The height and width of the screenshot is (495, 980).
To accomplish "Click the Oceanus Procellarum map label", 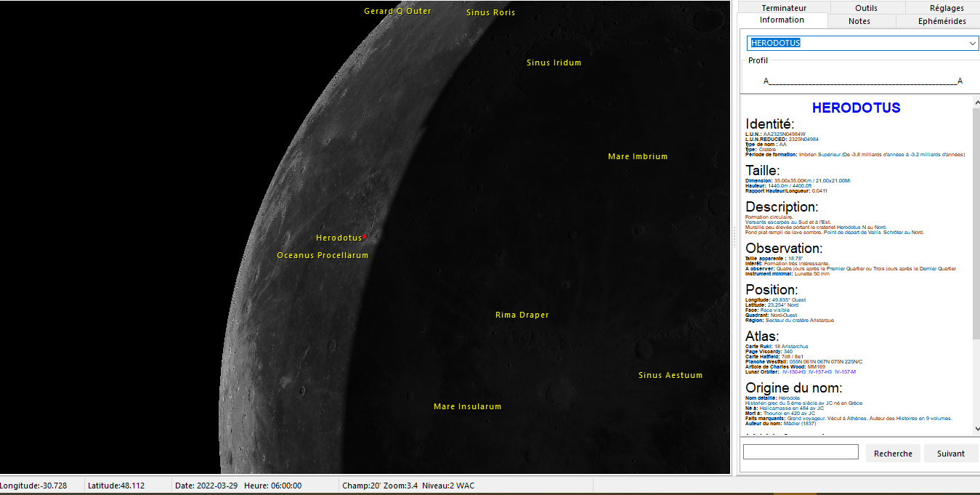I will (323, 255).
